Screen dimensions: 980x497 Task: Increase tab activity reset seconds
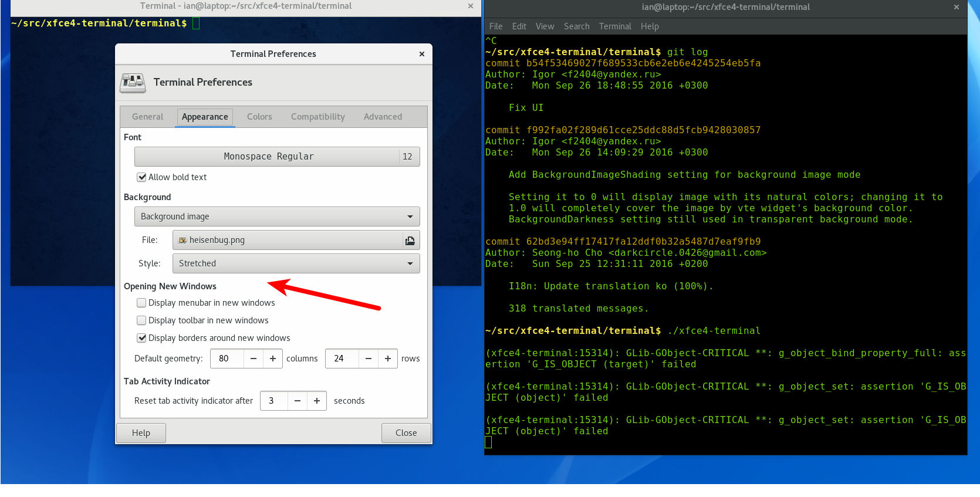coord(316,401)
